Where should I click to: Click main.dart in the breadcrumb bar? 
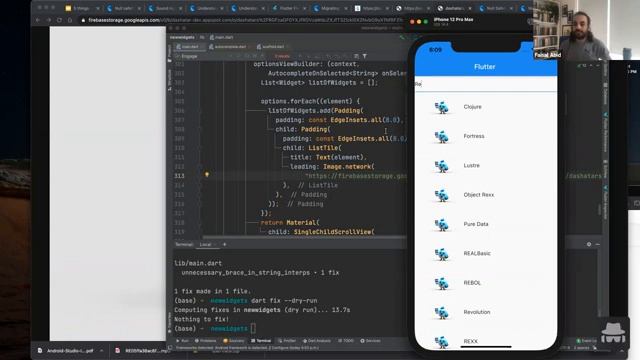coord(221,37)
